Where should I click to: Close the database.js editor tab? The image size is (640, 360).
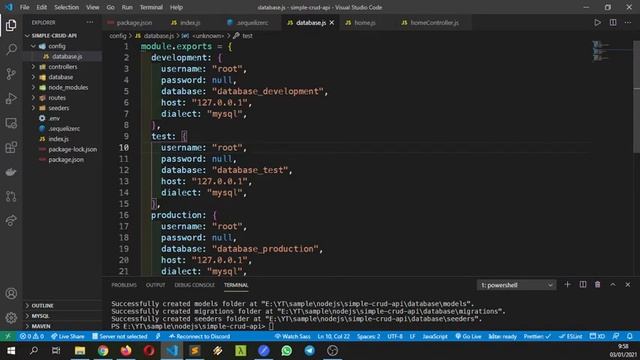[x=332, y=22]
